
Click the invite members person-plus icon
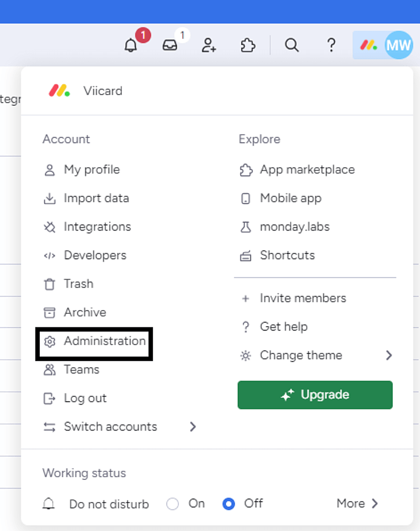pyautogui.click(x=208, y=46)
